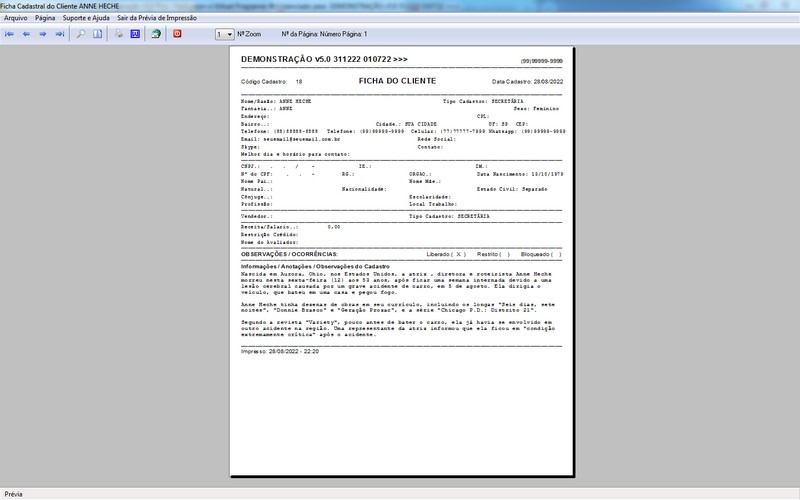Jump to the last page arrow
Screen dimensions: 800x500
tap(60, 34)
